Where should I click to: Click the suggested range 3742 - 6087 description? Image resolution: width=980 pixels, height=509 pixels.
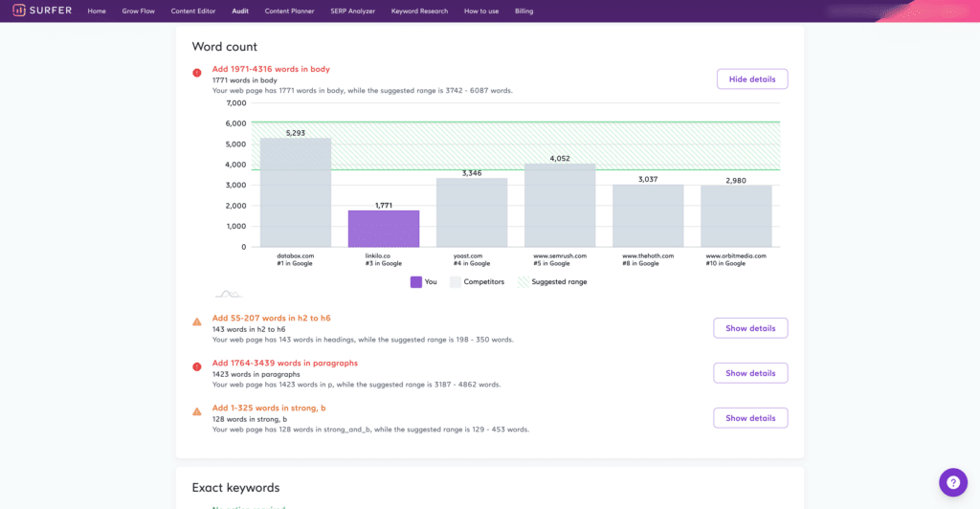pyautogui.click(x=363, y=91)
